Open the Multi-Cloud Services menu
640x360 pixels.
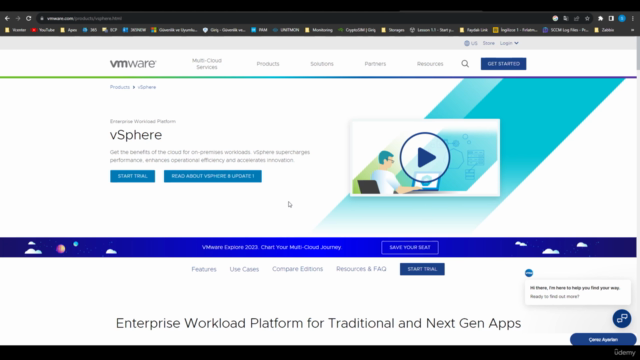[207, 64]
